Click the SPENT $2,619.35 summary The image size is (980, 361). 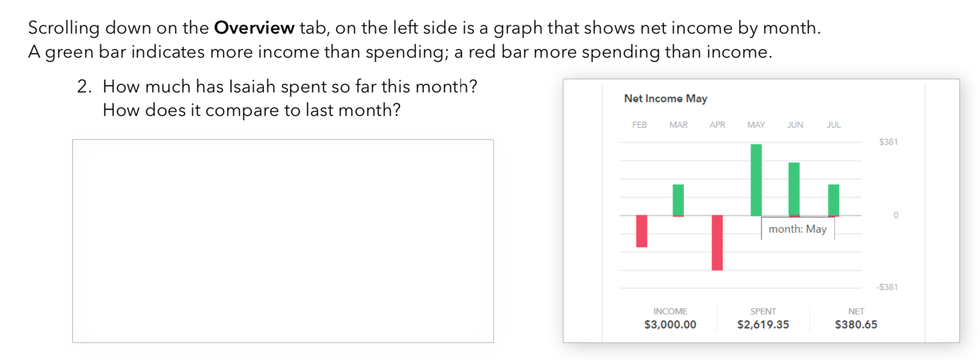pyautogui.click(x=763, y=319)
